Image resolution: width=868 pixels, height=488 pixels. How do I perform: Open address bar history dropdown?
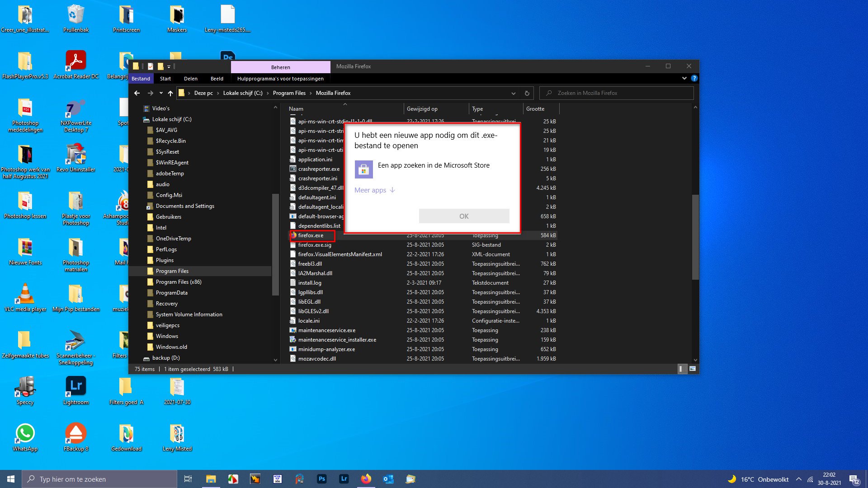pyautogui.click(x=513, y=93)
